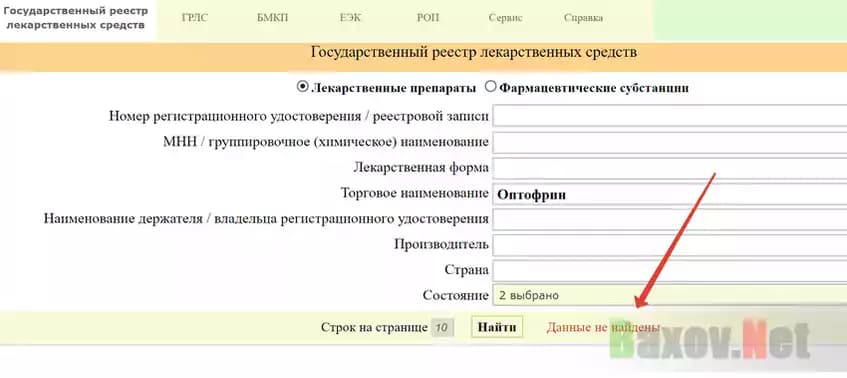Screen dimensions: 847x378
Task: Focus the МНН / группировочное наименование field
Action: tap(670, 142)
